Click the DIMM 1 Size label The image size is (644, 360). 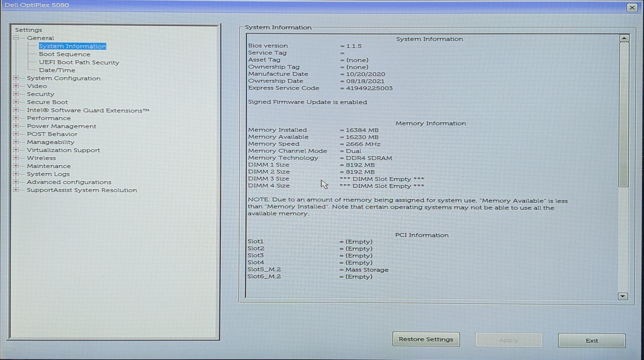pyautogui.click(x=269, y=165)
